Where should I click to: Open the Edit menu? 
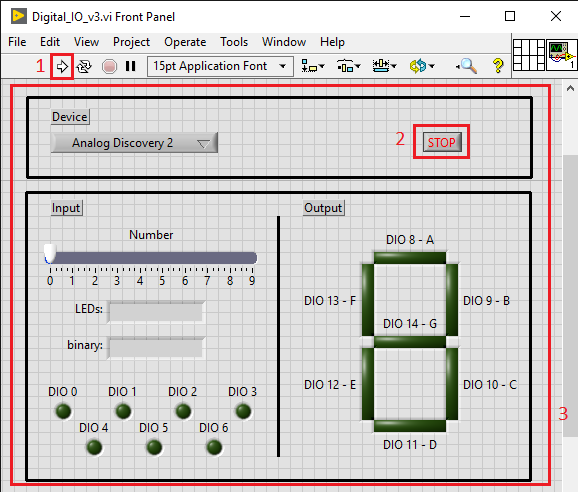pyautogui.click(x=50, y=42)
